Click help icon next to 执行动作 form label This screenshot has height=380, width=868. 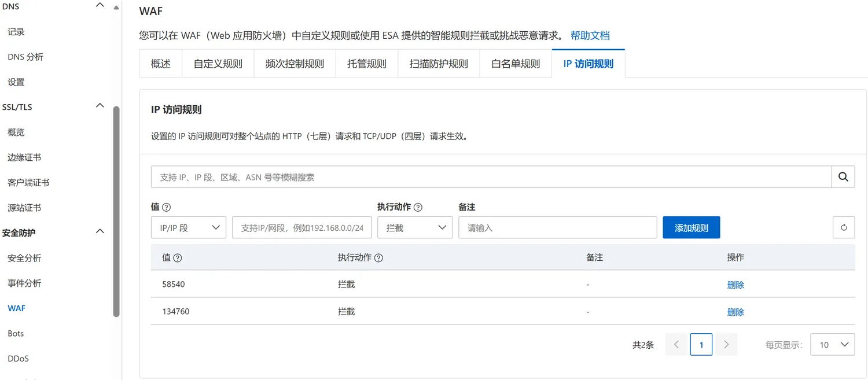pos(418,207)
